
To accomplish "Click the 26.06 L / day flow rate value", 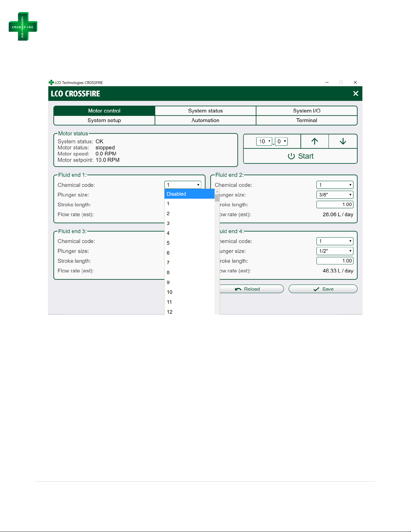I will click(x=338, y=214).
